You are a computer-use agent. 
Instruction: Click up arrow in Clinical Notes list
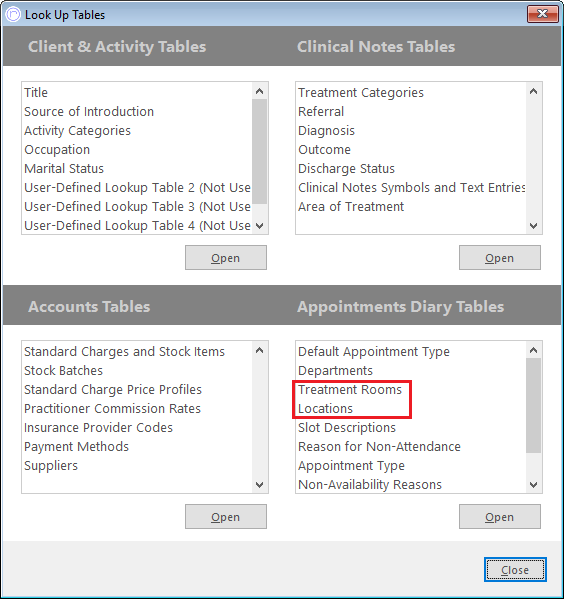click(x=533, y=91)
